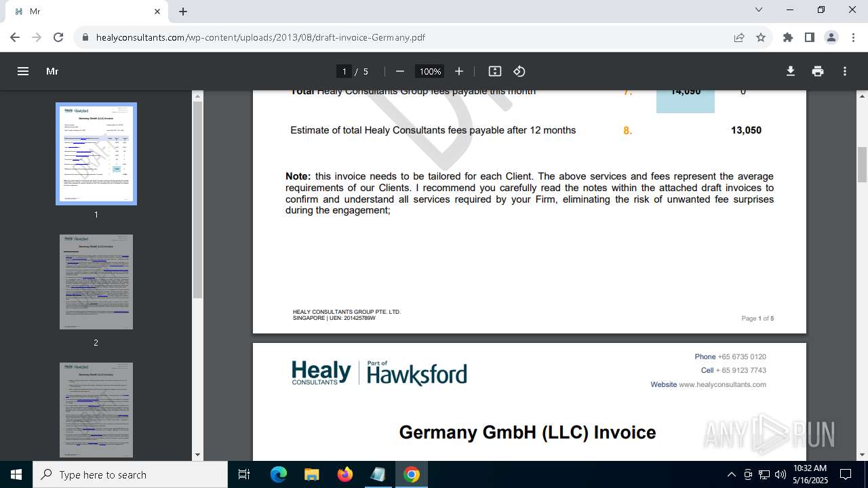The height and width of the screenshot is (488, 868).
Task: Click the 13,050 total fees value
Action: pos(746,130)
